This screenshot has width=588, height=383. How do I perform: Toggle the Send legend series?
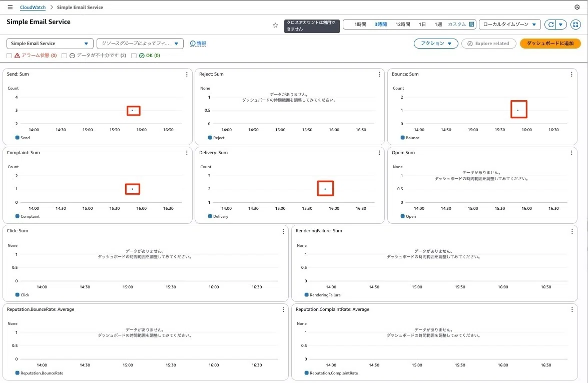point(23,138)
